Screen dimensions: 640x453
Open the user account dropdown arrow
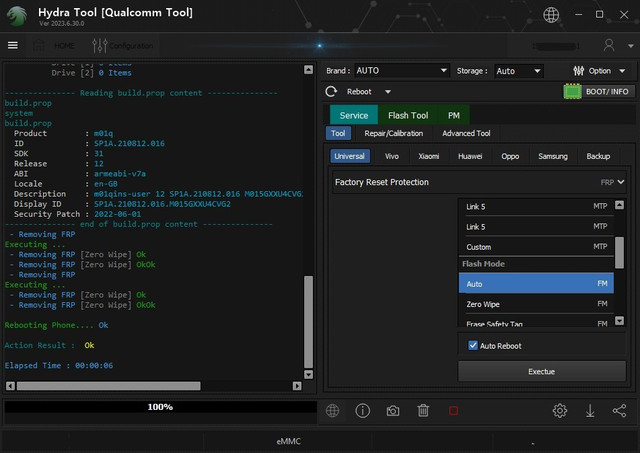coord(631,46)
